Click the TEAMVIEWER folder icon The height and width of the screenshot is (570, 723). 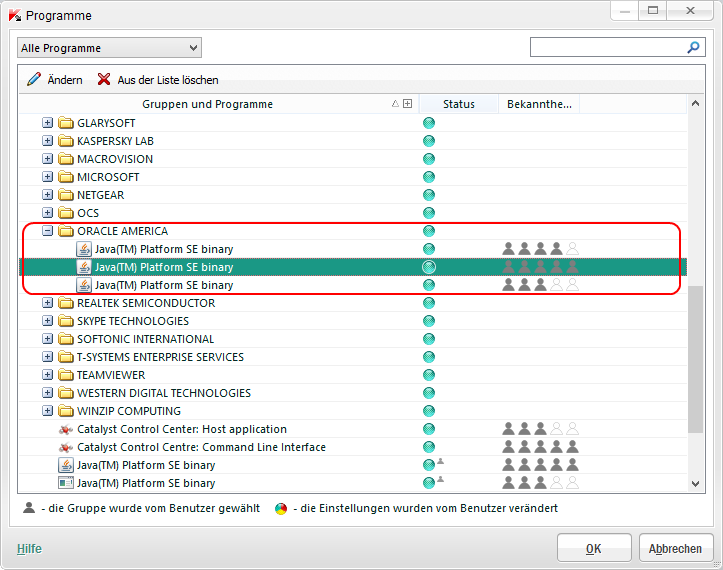click(x=66, y=374)
